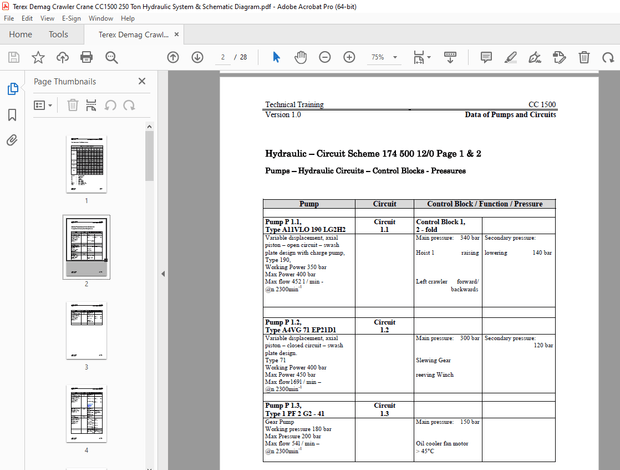620x470 pixels.
Task: Switch to the Tools tab
Action: (x=58, y=34)
